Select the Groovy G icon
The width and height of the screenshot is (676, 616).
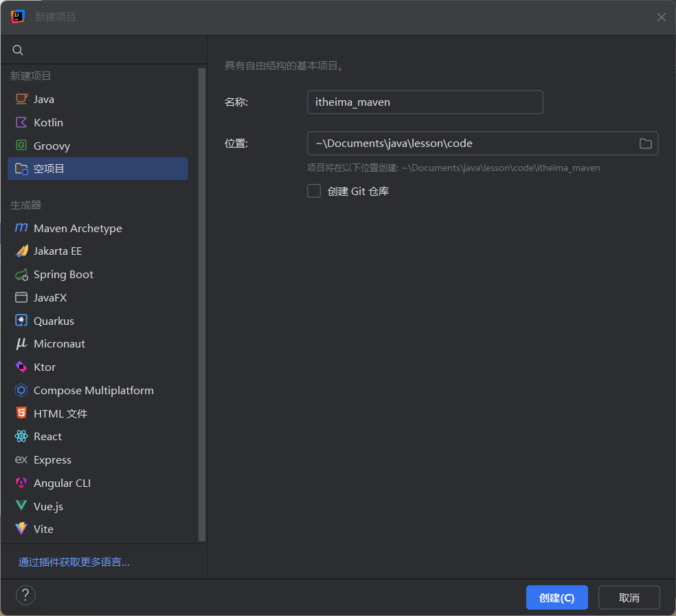click(x=21, y=146)
